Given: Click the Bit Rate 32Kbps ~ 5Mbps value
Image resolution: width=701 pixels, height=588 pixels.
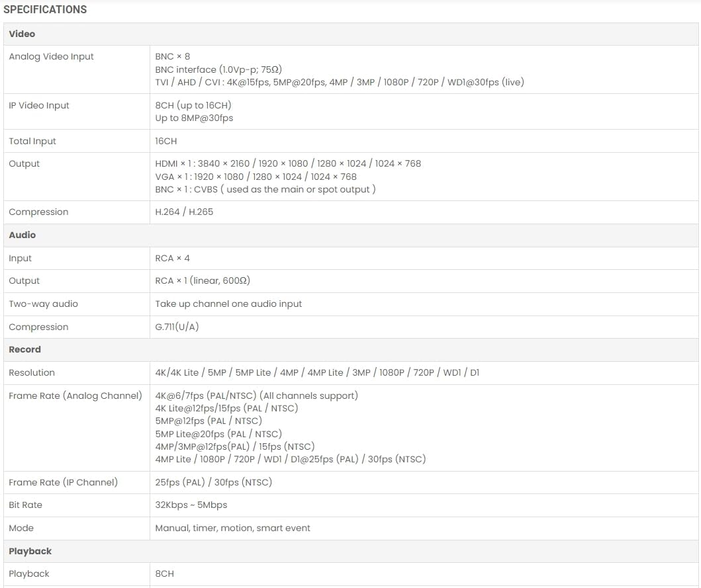Looking at the screenshot, I should [191, 505].
